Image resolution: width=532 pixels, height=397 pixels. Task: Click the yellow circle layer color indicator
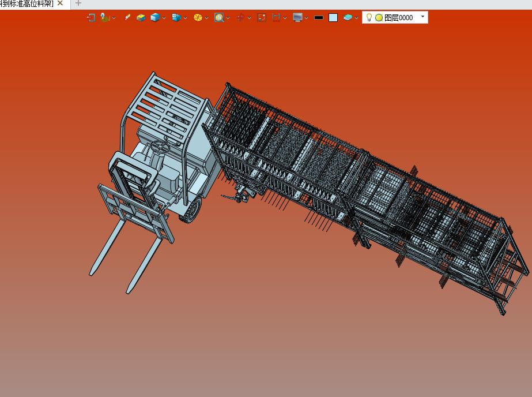379,18
